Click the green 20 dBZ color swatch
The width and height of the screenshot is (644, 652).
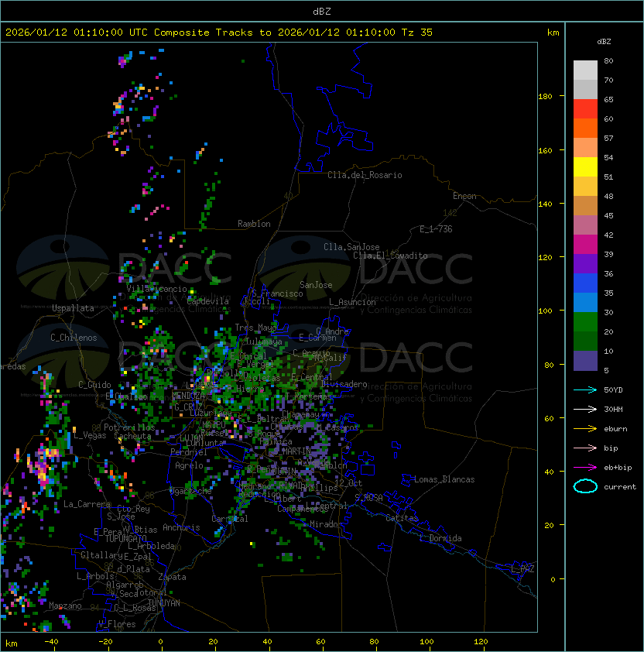[585, 321]
